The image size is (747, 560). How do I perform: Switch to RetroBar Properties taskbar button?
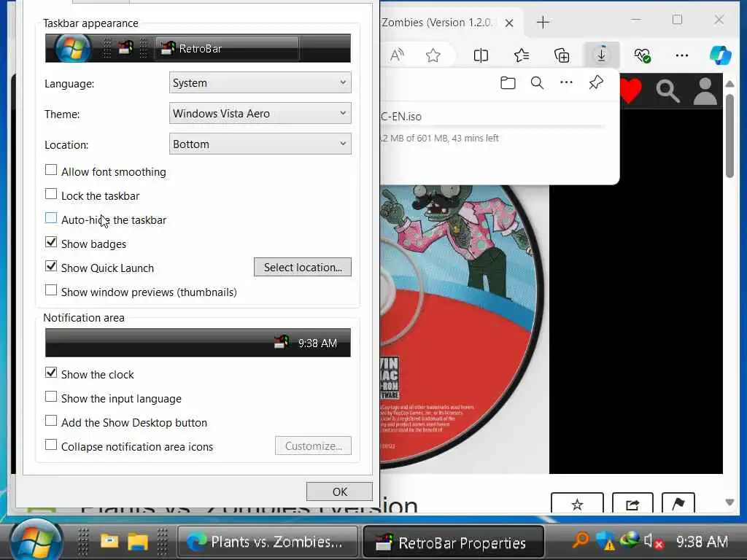454,542
